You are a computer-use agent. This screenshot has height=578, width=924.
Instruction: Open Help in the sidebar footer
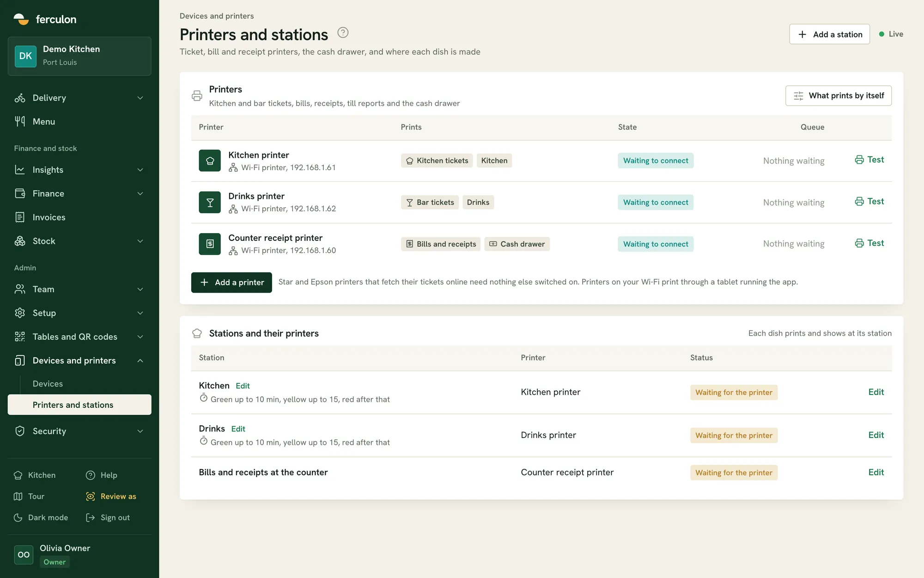point(102,475)
